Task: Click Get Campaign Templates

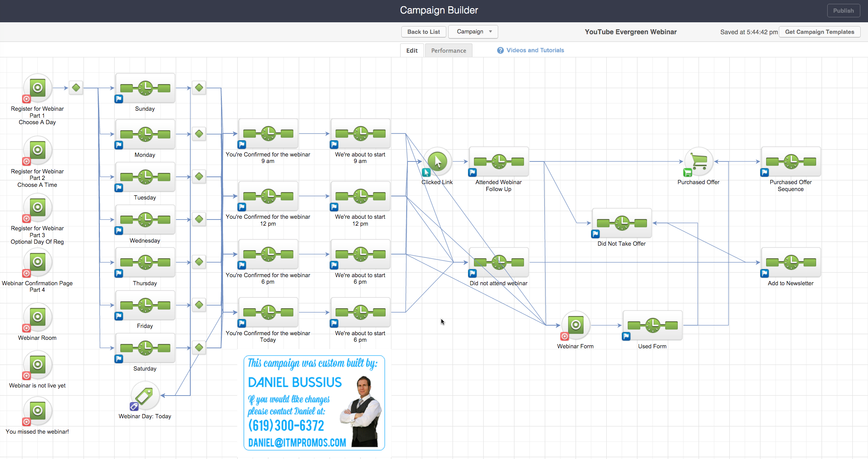Action: [820, 32]
